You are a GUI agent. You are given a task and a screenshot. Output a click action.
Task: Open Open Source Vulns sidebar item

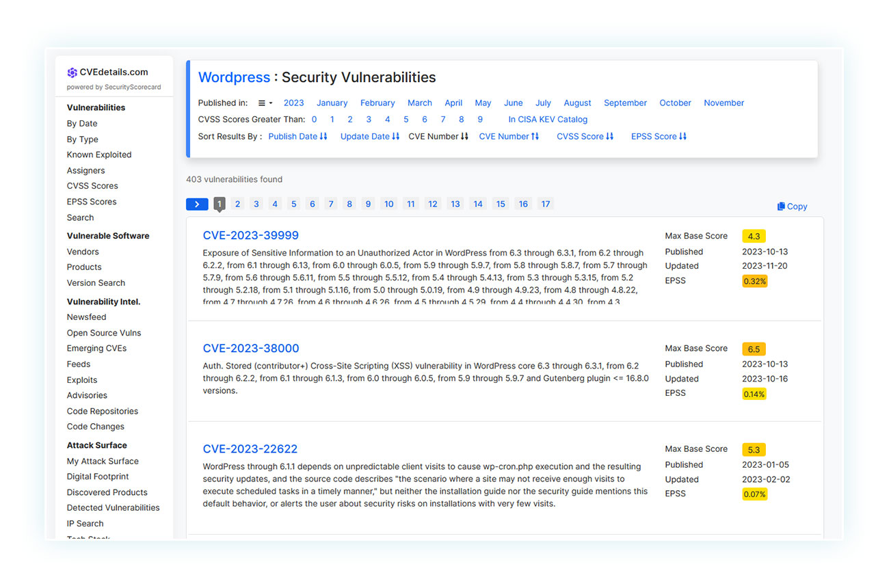tap(104, 333)
